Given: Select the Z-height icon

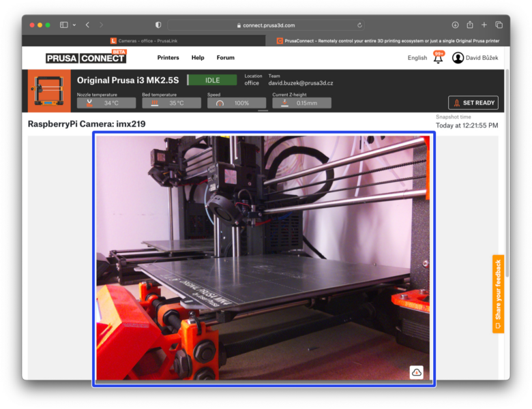Looking at the screenshot, I should point(284,103).
